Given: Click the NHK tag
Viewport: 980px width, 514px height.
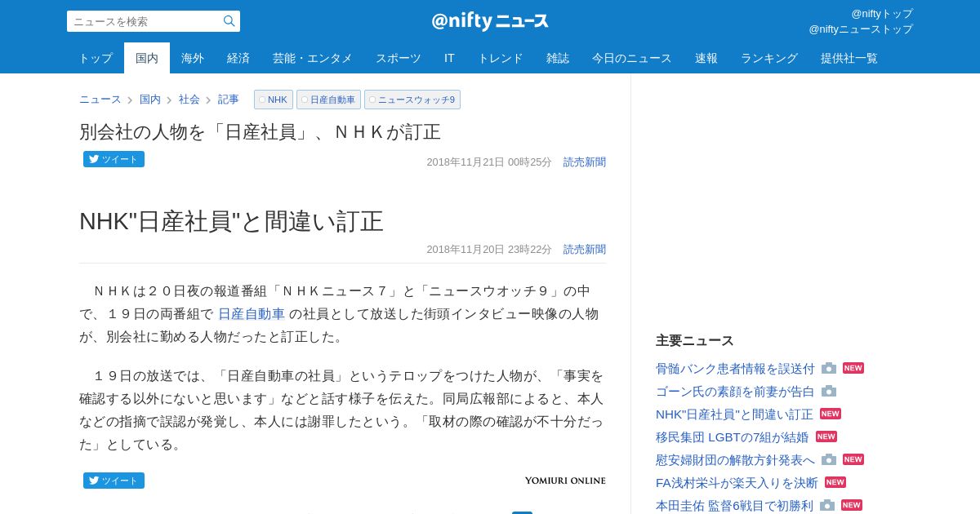Looking at the screenshot, I should pyautogui.click(x=274, y=100).
